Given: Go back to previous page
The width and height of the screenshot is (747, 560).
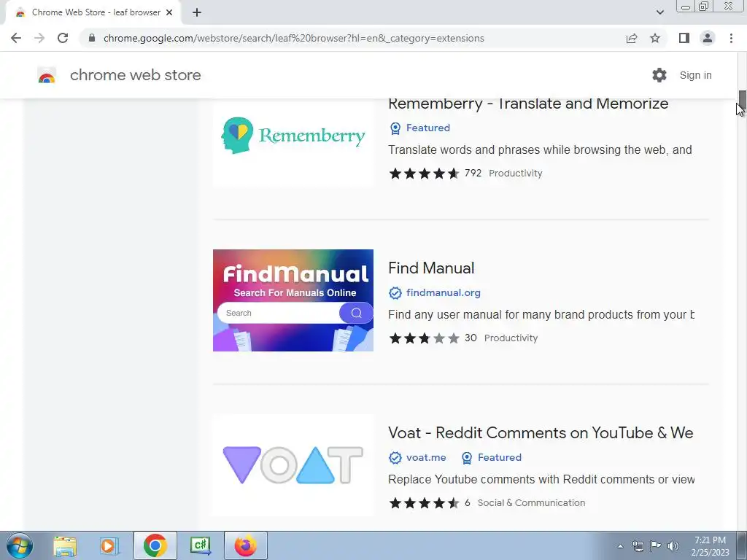Looking at the screenshot, I should click(16, 38).
